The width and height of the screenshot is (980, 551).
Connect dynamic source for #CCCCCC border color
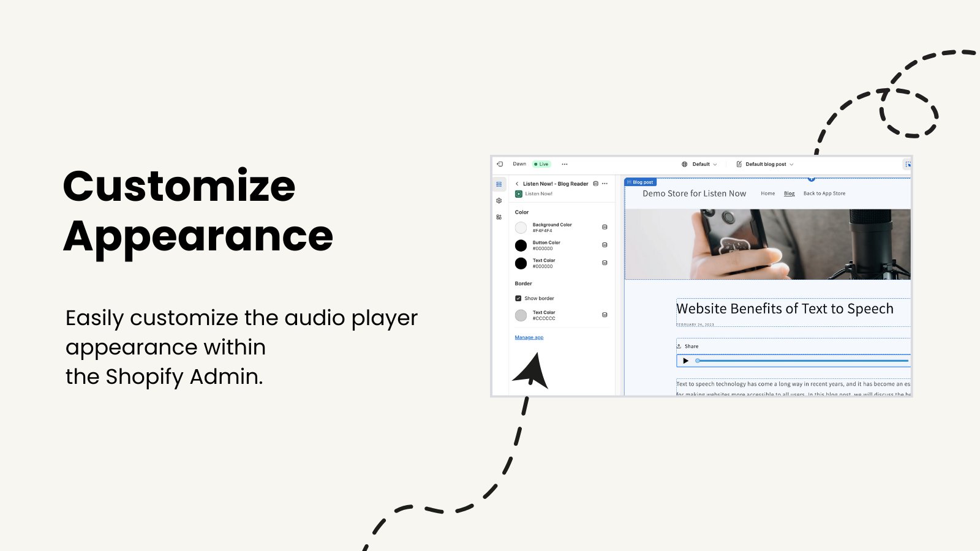[x=605, y=315]
